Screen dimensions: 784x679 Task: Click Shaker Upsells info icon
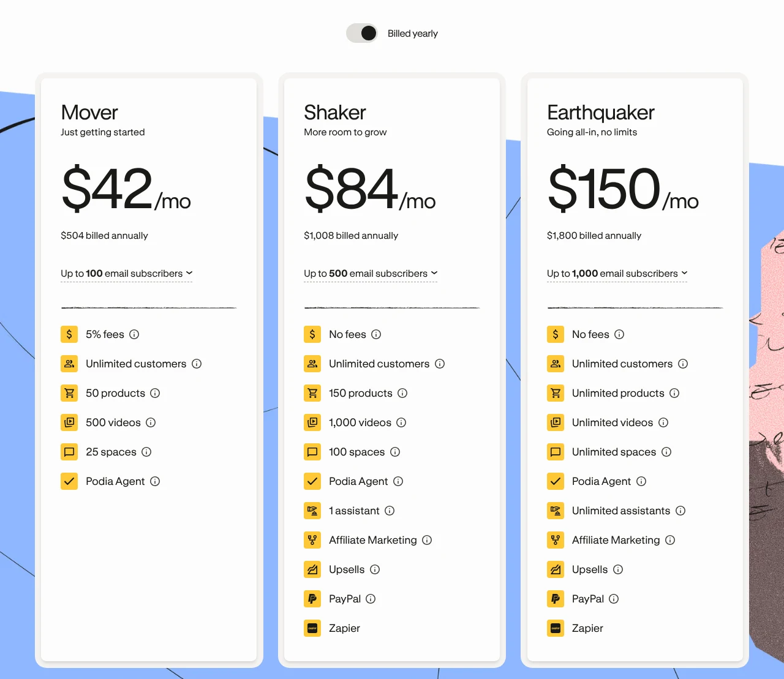click(x=375, y=569)
